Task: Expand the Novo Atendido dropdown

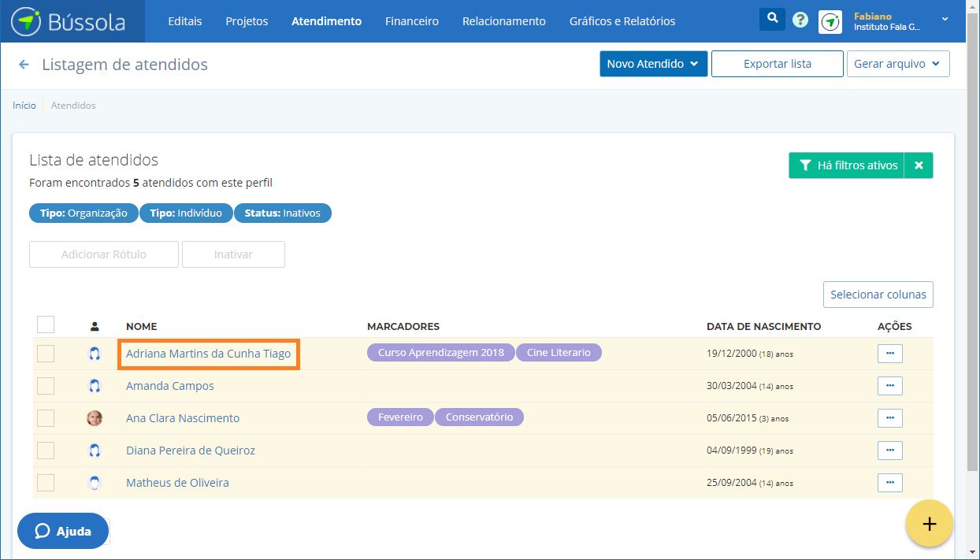Action: click(x=654, y=64)
